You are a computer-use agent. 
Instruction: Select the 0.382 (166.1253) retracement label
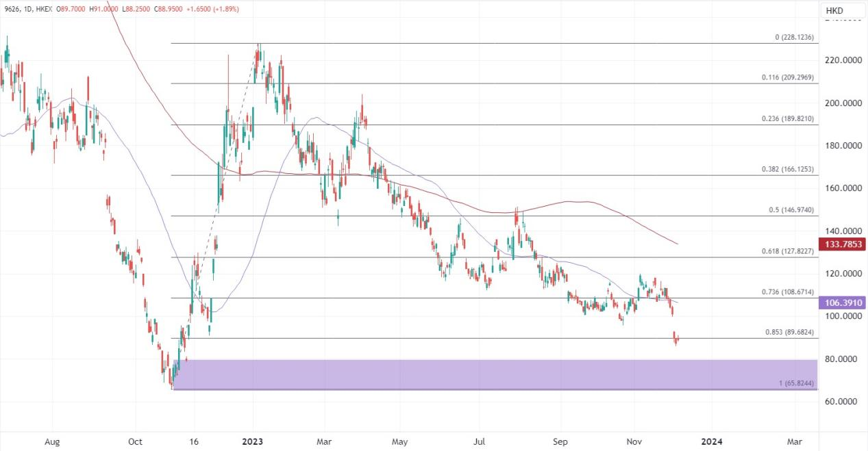click(788, 169)
